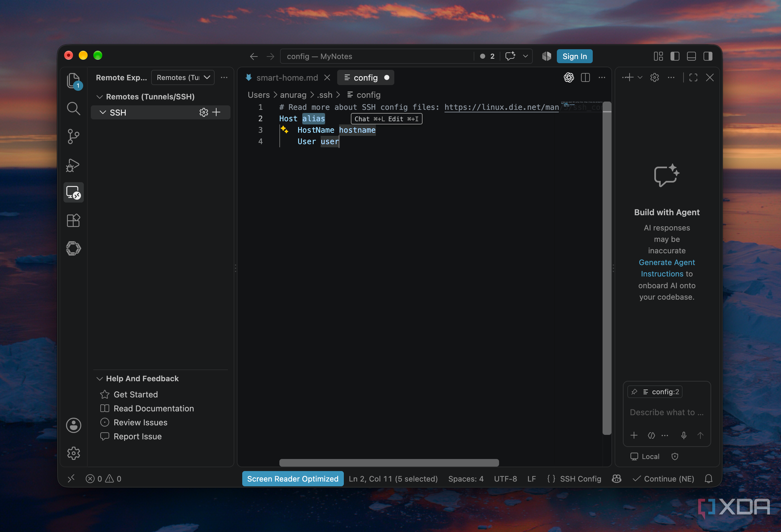The width and height of the screenshot is (781, 532).
Task: Toggle the bottom panel visibility
Action: click(691, 56)
